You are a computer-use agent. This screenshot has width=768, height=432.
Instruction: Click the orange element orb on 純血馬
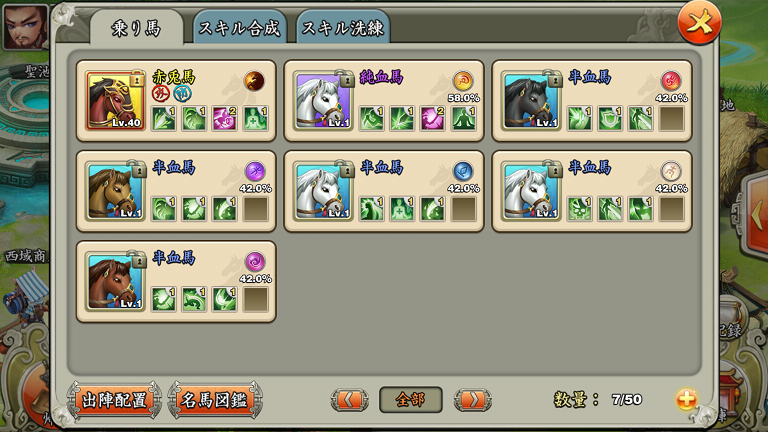click(463, 81)
